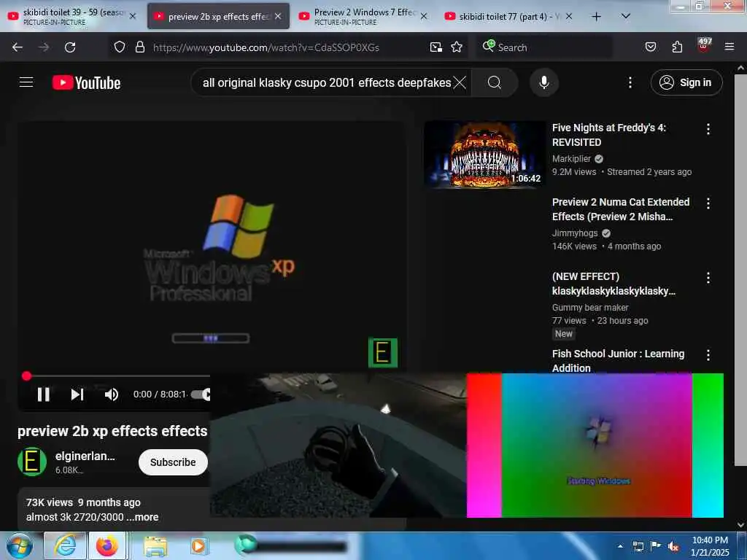This screenshot has height=560, width=747.
Task: Open options for Five Nights at Freddy's video
Action: [708, 129]
